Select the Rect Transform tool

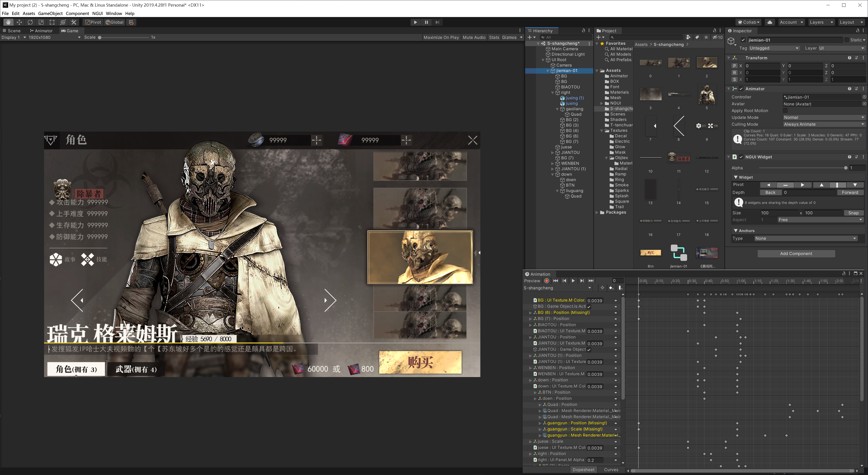[x=52, y=22]
